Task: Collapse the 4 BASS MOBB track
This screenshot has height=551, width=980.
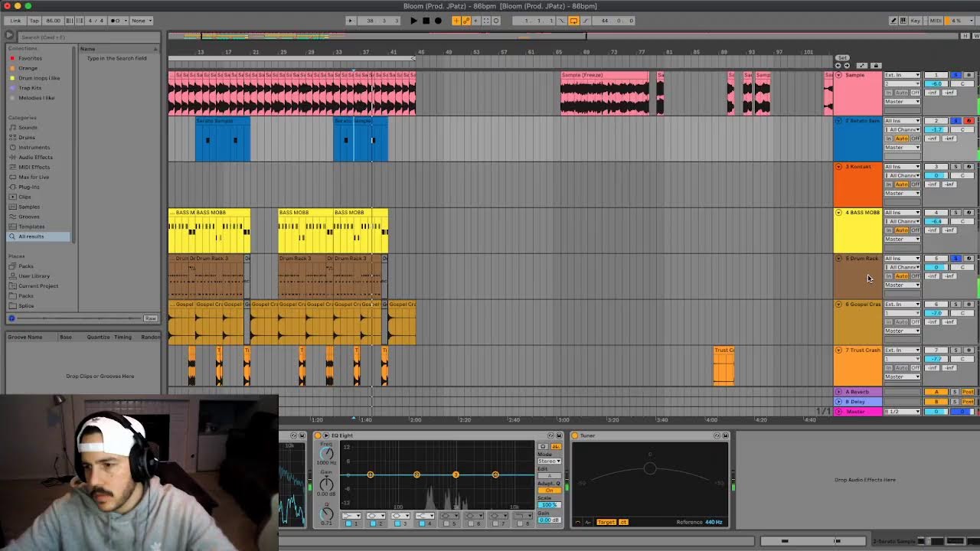Action: [x=838, y=213]
